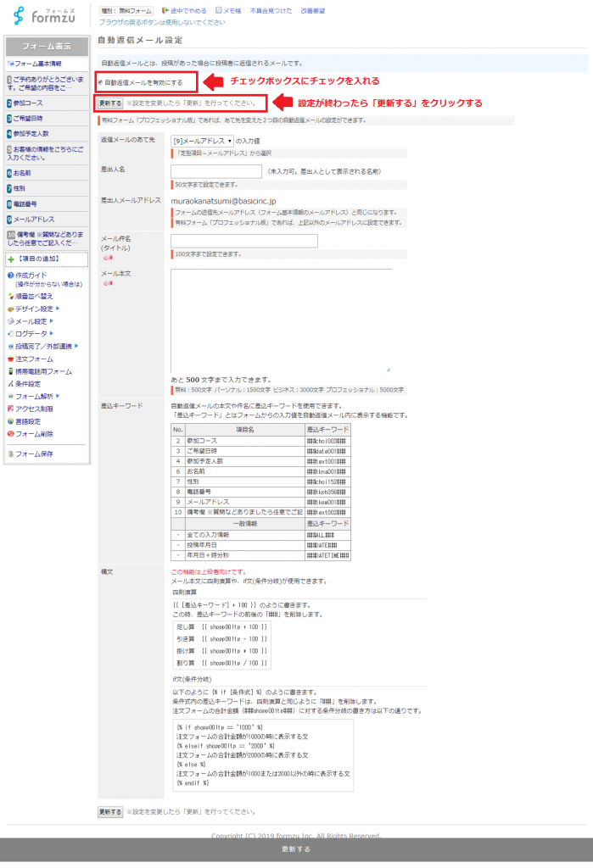Toggle 自動返信メールを有効にする checkbox
Screen dimensions: 593x868
pos(101,82)
